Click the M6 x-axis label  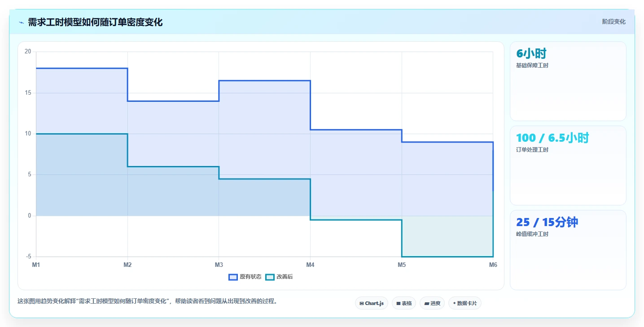493,265
